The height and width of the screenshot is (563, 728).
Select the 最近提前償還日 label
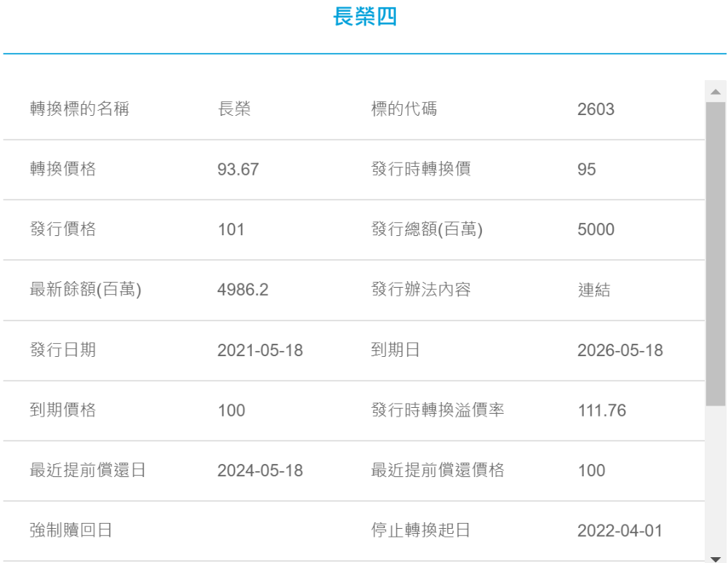point(88,470)
